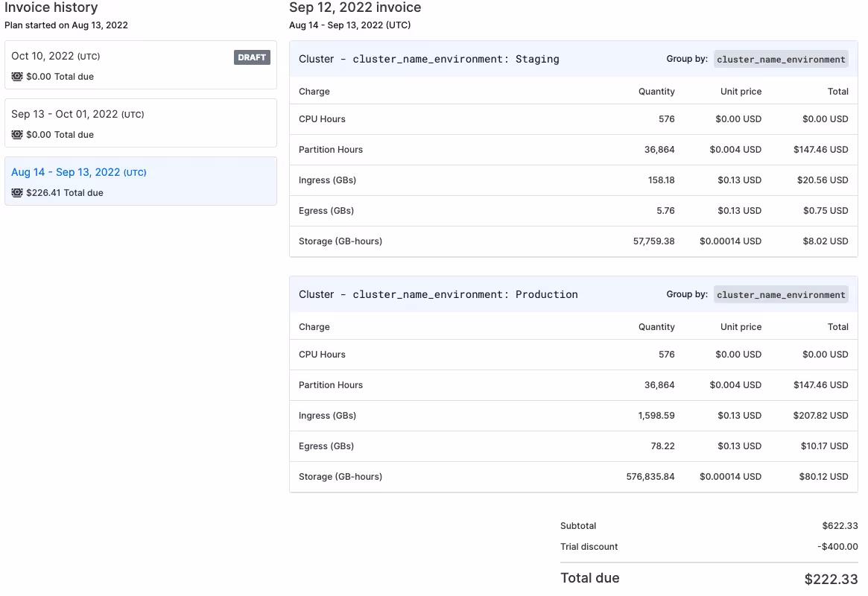Click Trial discount amount -$400.00
This screenshot has height=596, width=868.
point(837,547)
